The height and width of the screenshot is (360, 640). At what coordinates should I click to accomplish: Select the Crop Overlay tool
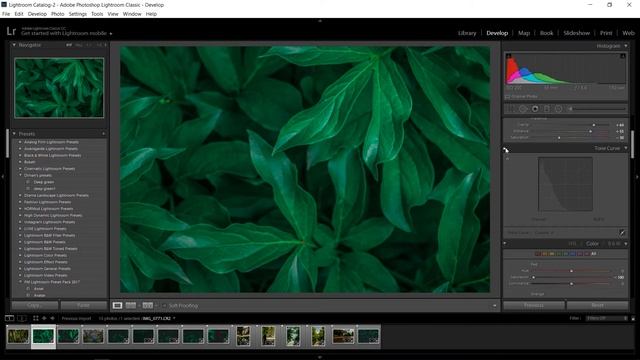point(511,109)
